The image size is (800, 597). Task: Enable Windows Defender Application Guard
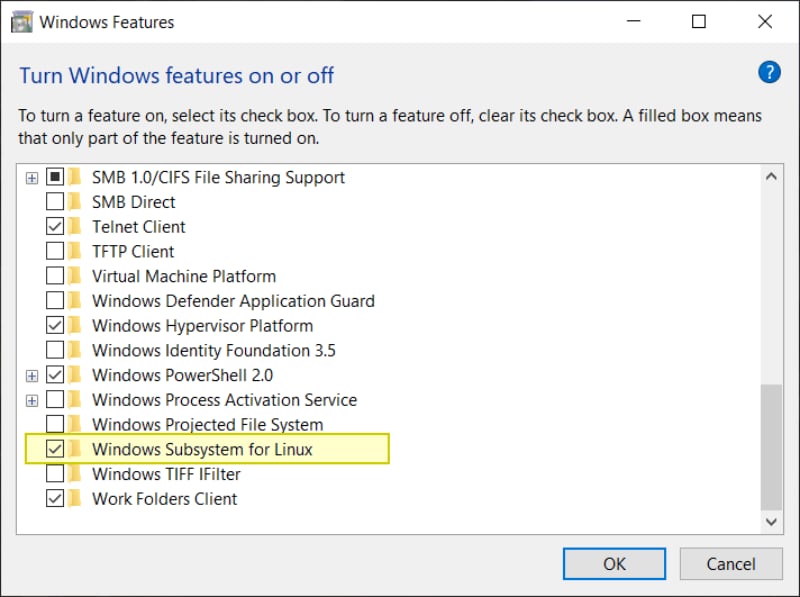[x=55, y=300]
